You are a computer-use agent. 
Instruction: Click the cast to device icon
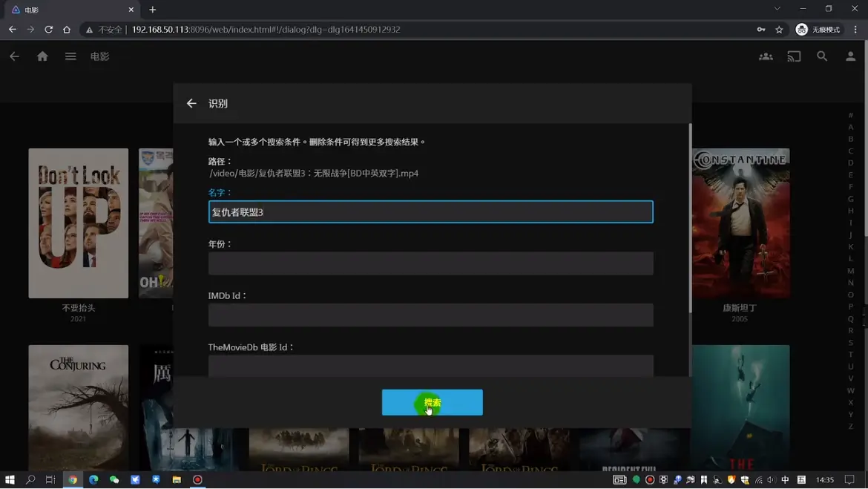[x=794, y=56]
